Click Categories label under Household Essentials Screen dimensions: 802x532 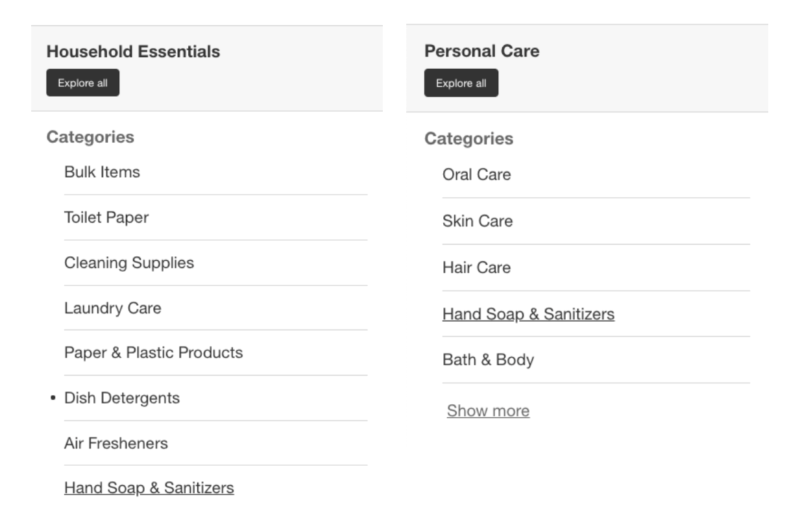[90, 137]
